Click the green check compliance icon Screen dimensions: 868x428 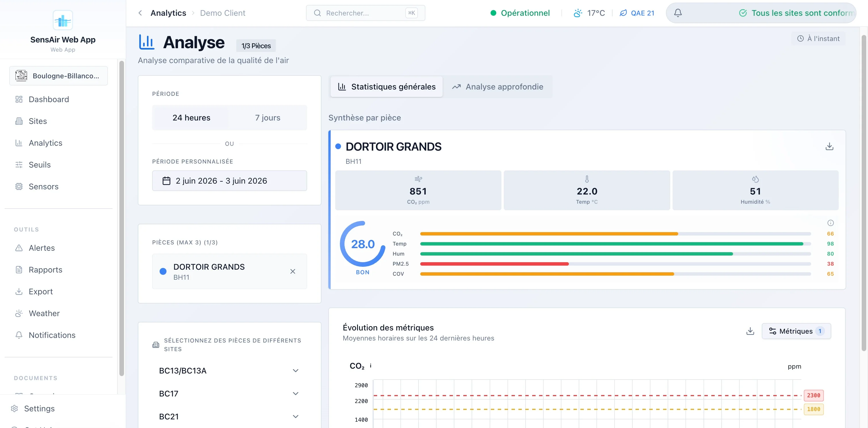tap(743, 13)
